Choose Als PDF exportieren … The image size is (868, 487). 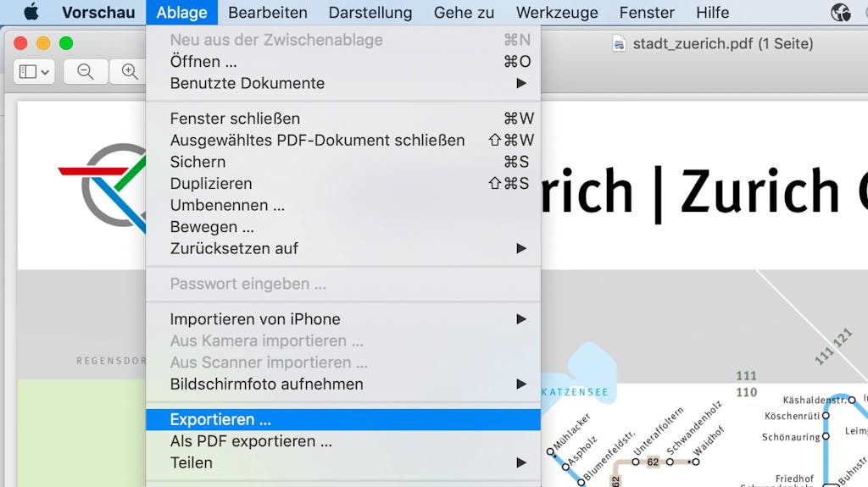pyautogui.click(x=343, y=441)
